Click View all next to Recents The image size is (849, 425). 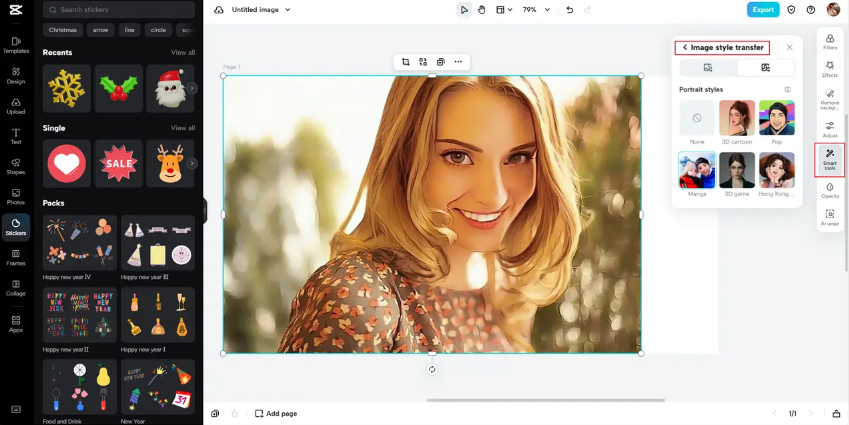click(x=183, y=53)
